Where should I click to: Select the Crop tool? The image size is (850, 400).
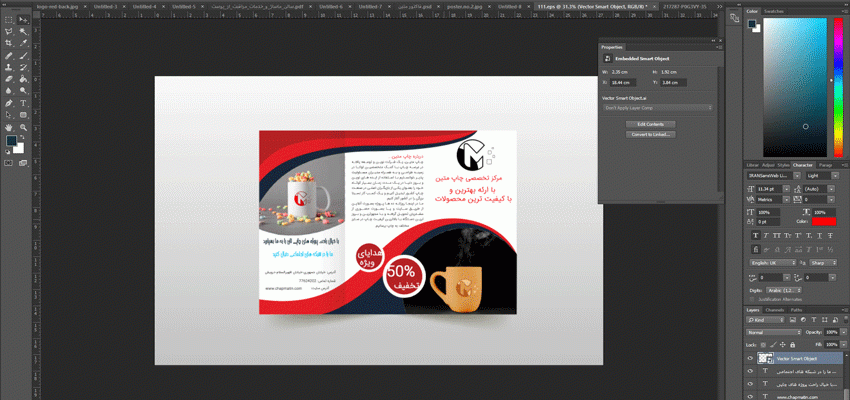point(8,43)
